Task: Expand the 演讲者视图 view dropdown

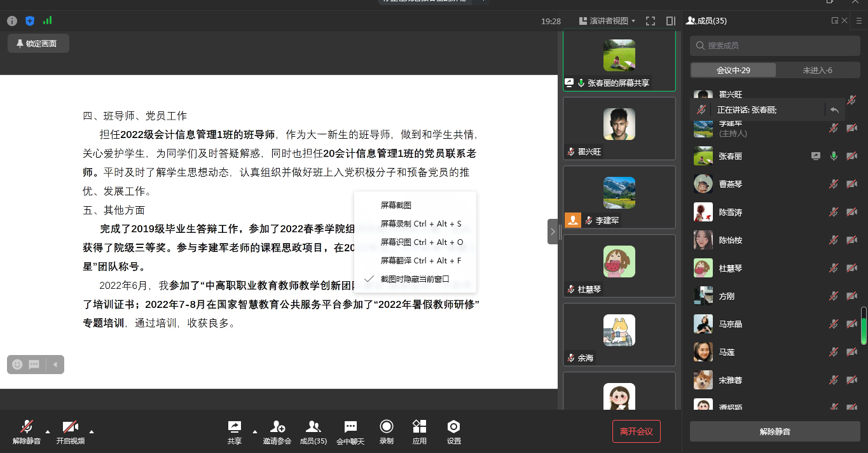Action: click(x=607, y=21)
